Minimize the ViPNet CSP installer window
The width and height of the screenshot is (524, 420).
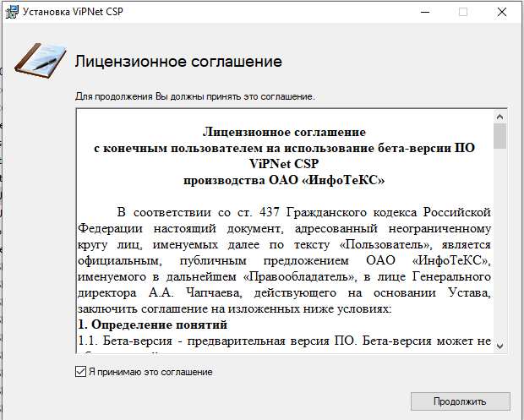[424, 13]
